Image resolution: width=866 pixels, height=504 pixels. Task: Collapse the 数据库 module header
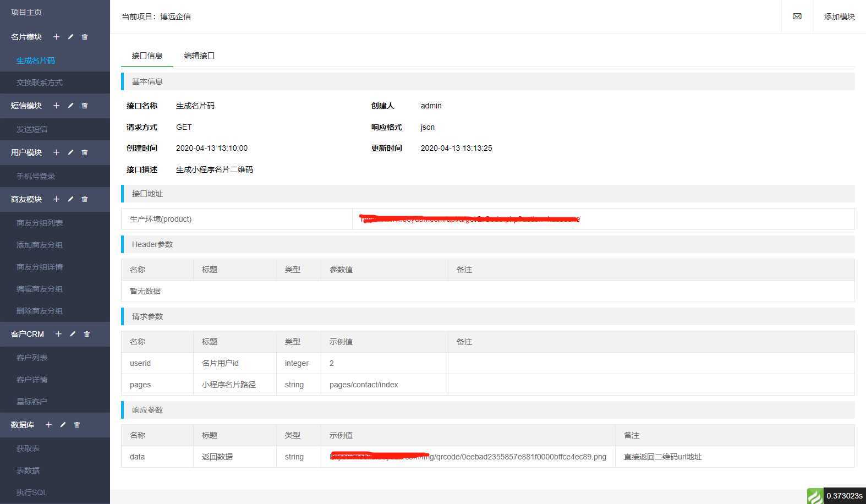click(x=23, y=425)
